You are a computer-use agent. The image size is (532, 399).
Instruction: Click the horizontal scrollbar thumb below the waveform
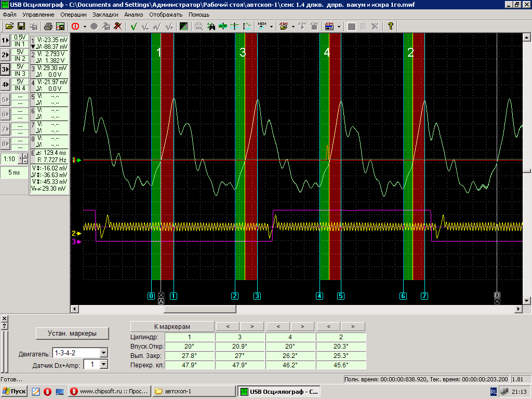click(199, 309)
